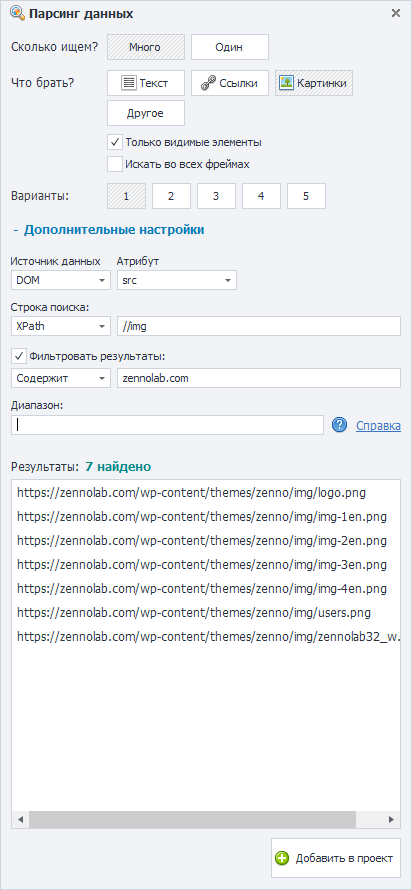Viewport: 412px width, 890px height.
Task: Click the blue help question mark icon
Action: pyautogui.click(x=339, y=425)
